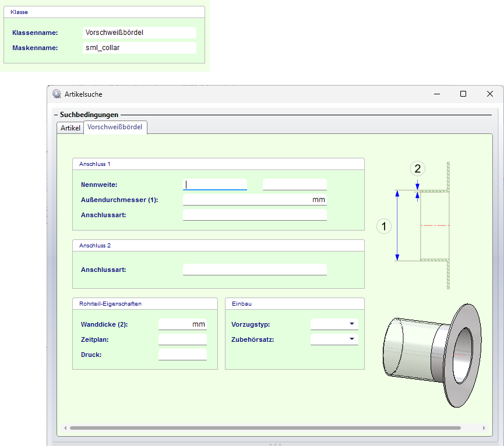Click the Maskenname field showing sml_collar

[139, 48]
